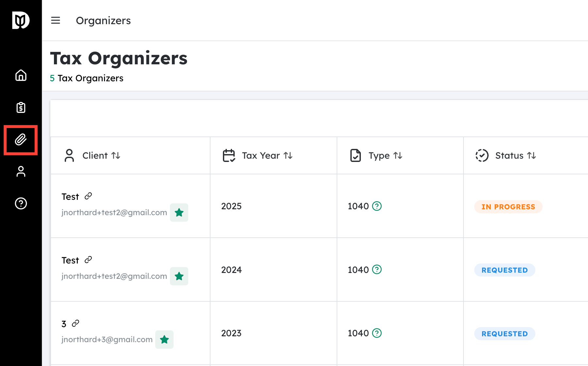
Task: Sort table by Tax Year column
Action: click(288, 155)
